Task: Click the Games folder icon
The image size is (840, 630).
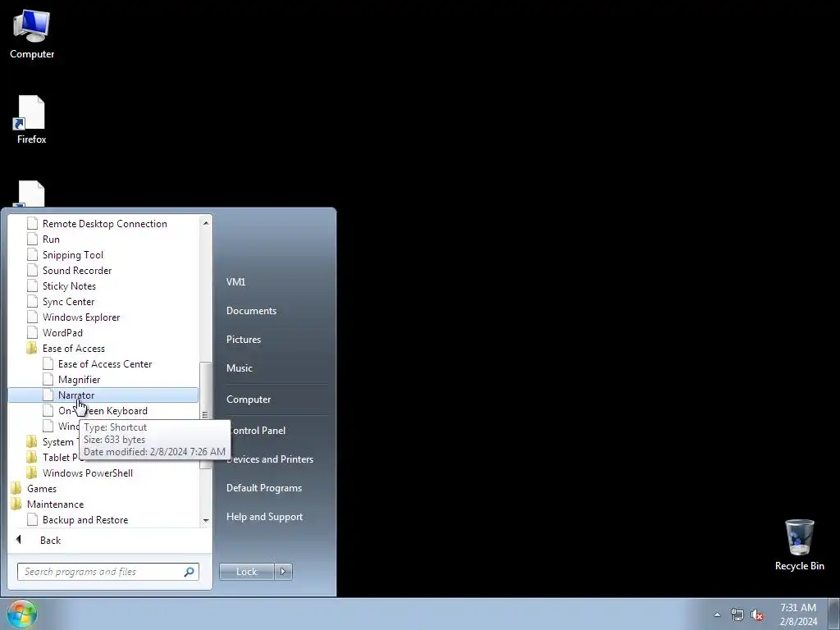Action: click(16, 488)
